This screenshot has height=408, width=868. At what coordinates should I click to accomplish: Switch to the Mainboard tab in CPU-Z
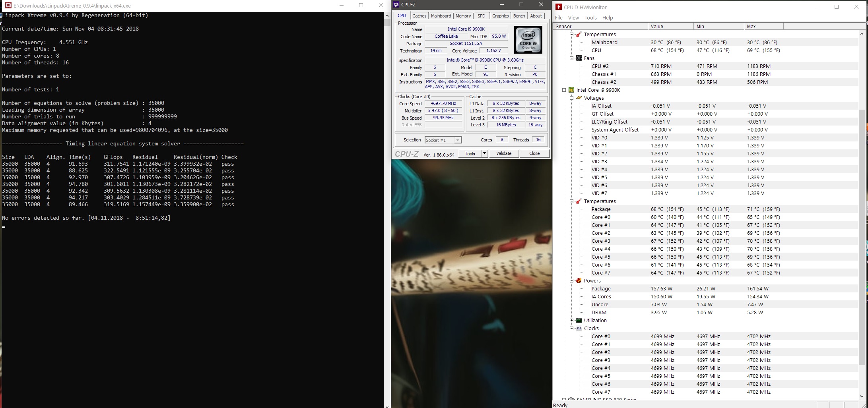441,16
